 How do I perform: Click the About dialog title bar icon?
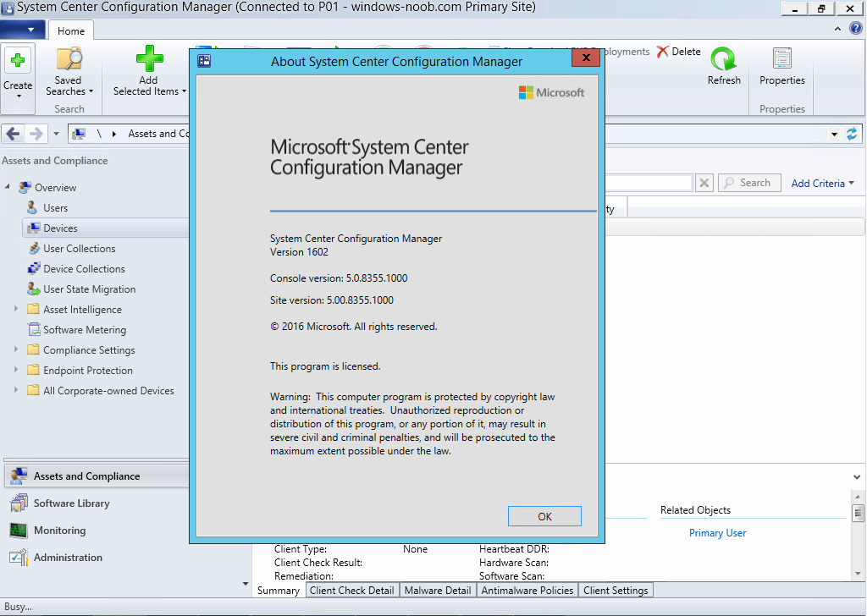(x=204, y=61)
